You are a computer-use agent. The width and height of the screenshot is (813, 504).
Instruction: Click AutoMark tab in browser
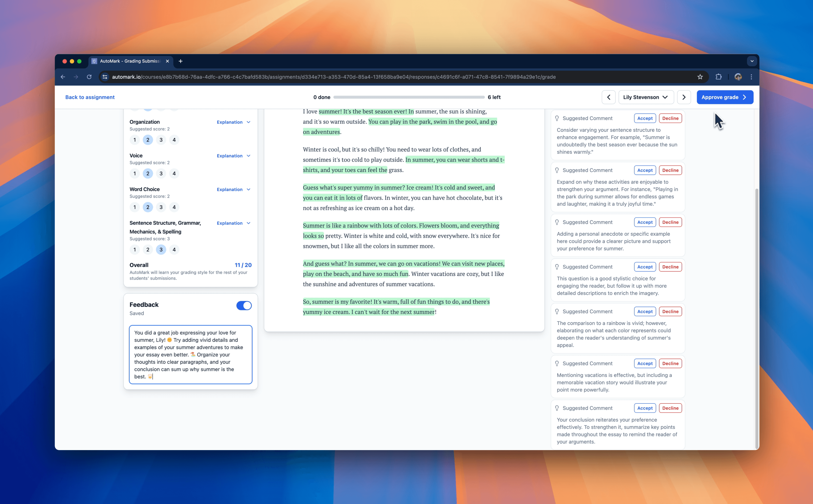(x=130, y=61)
